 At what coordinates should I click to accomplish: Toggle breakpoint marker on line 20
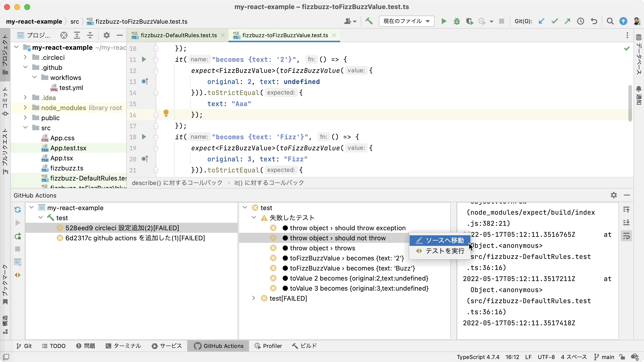[145, 159]
